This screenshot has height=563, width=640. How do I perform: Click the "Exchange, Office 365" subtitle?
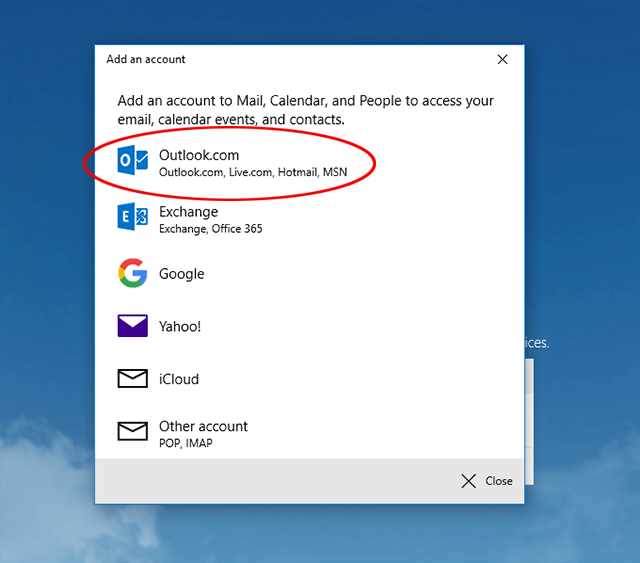coord(211,229)
